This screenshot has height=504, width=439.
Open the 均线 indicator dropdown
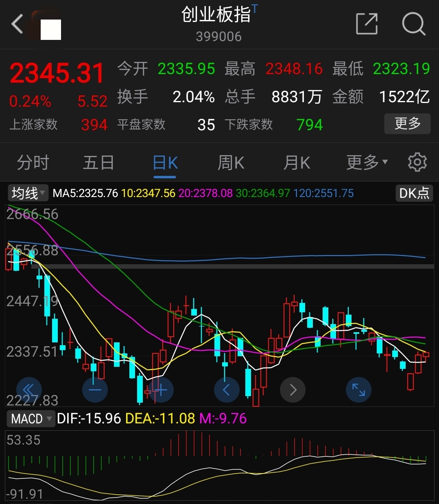click(x=28, y=193)
